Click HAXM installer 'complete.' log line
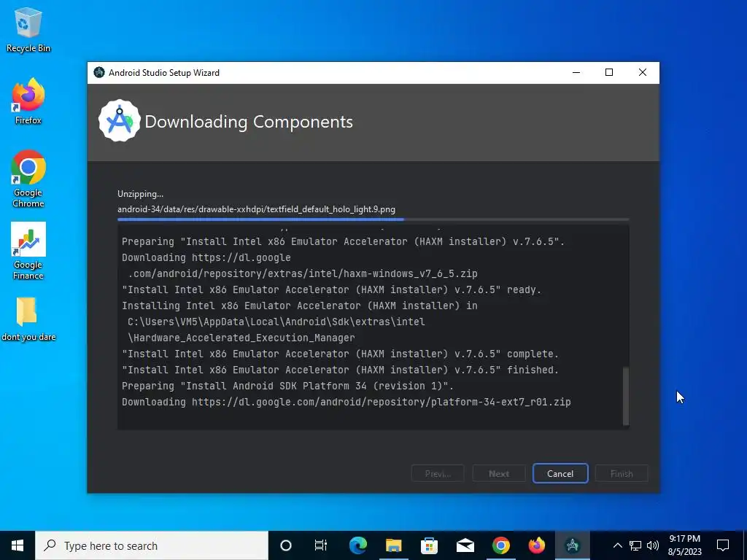 coord(340,354)
